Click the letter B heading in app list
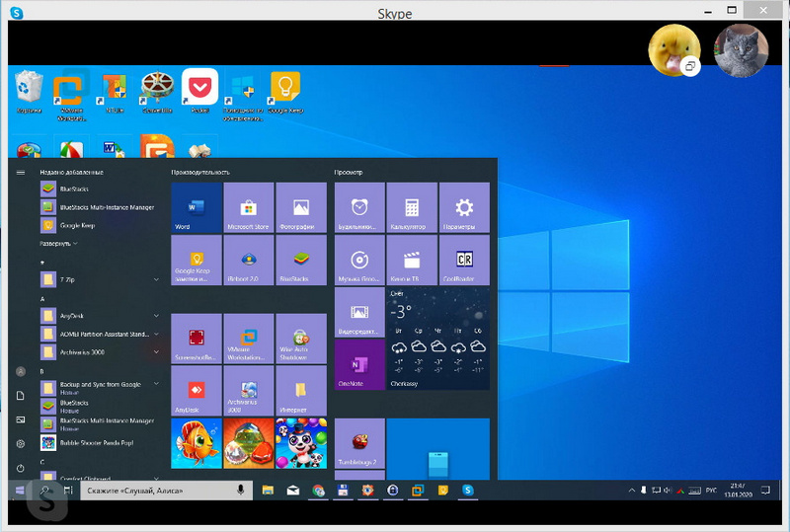 pos(42,372)
